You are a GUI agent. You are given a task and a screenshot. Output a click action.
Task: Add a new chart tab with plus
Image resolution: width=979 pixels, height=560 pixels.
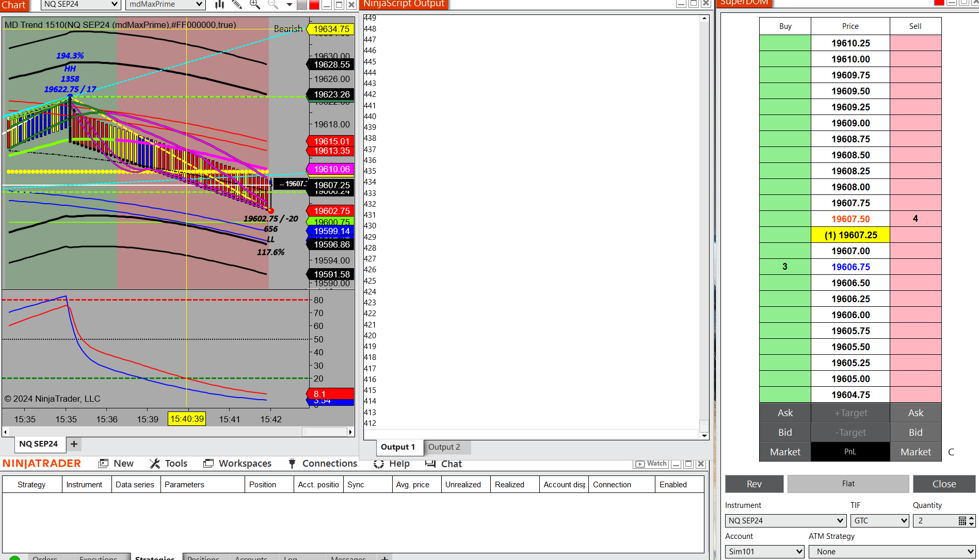pyautogui.click(x=74, y=444)
